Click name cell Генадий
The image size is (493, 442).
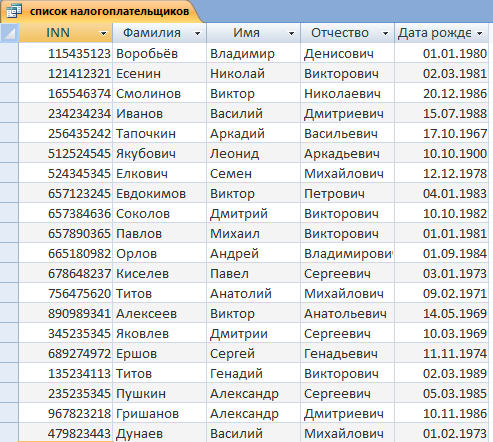254,373
